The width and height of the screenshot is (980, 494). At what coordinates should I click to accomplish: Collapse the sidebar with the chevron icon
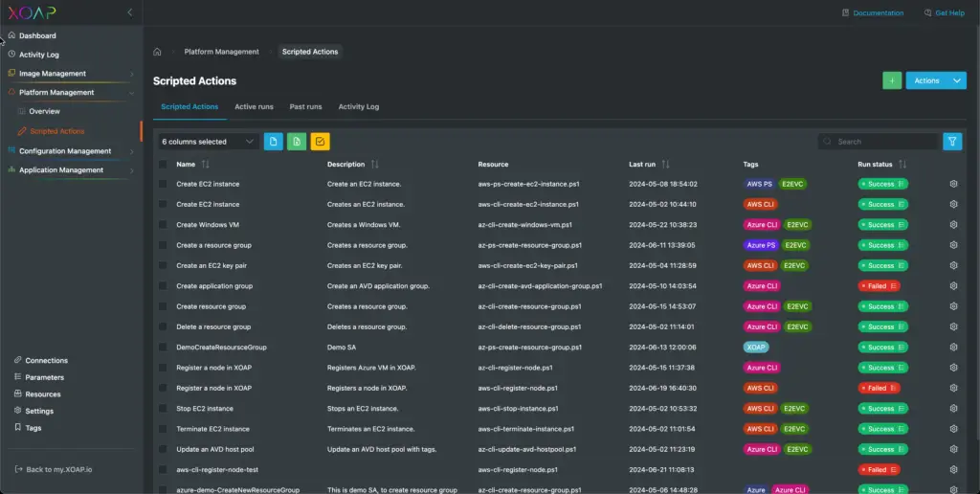(129, 11)
